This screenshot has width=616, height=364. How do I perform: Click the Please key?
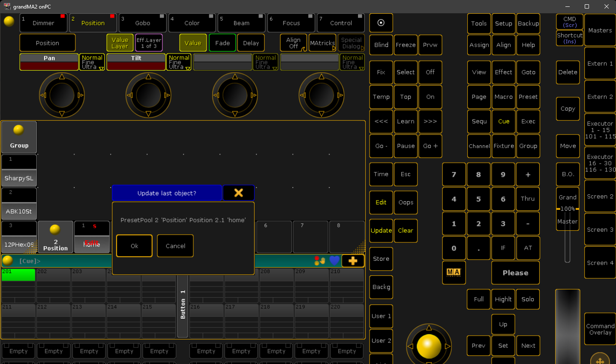(515, 273)
